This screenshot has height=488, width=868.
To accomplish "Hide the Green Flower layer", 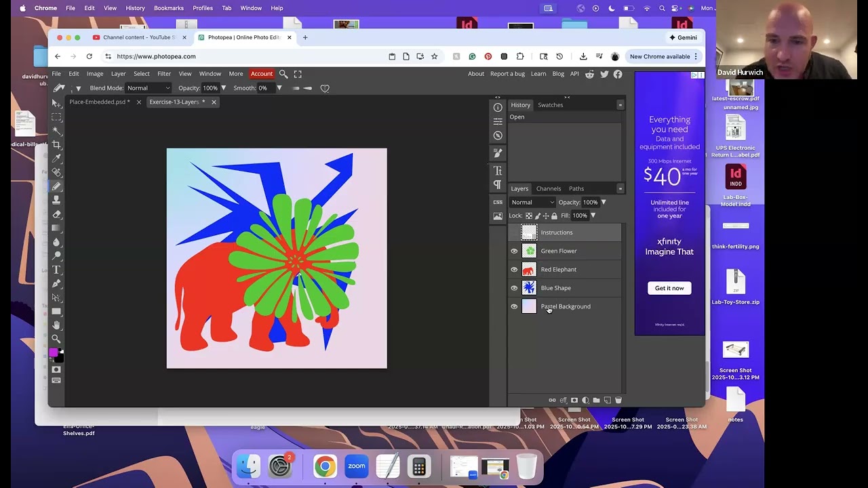I will [x=514, y=251].
